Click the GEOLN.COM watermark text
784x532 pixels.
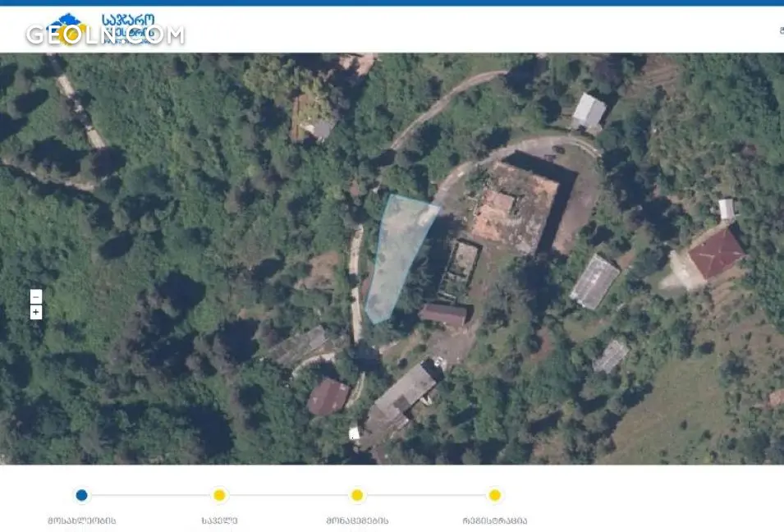(105, 35)
